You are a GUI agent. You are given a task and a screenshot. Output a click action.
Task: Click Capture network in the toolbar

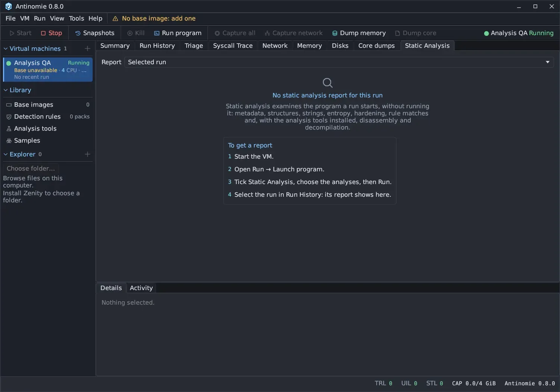coord(293,33)
